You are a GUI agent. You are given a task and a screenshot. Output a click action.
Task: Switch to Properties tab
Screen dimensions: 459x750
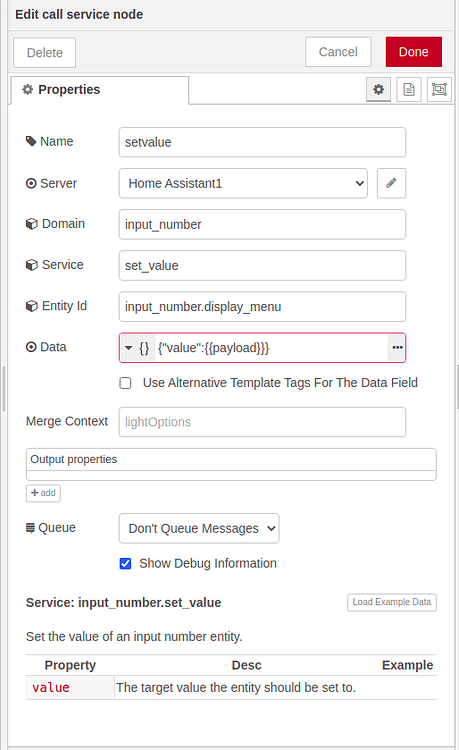pyautogui.click(x=99, y=90)
